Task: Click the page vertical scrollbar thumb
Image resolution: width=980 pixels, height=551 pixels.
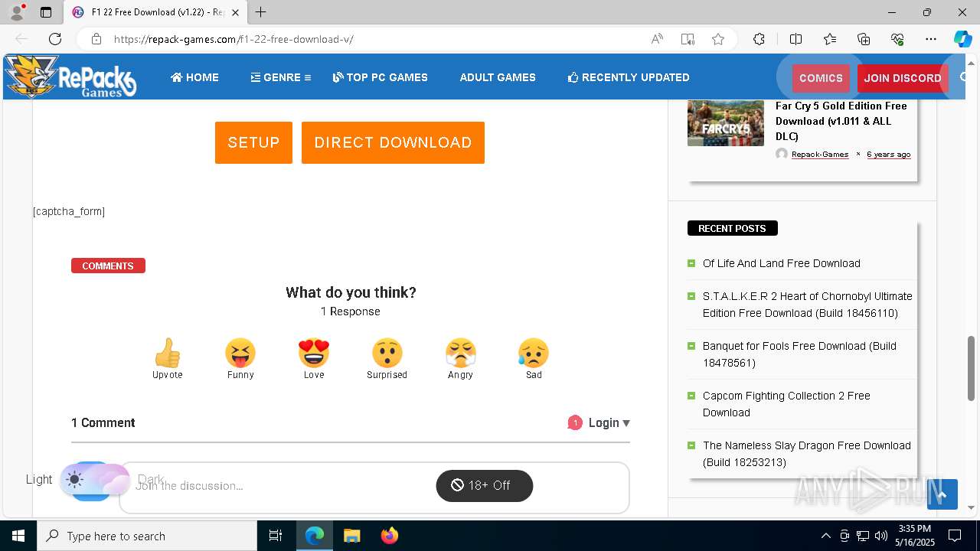Action: [972, 367]
